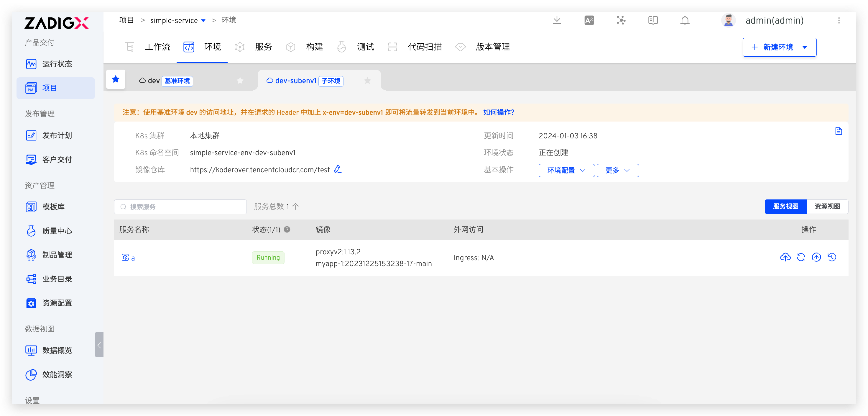This screenshot has width=868, height=416.
Task: Open the language translation icon
Action: pyautogui.click(x=589, y=20)
